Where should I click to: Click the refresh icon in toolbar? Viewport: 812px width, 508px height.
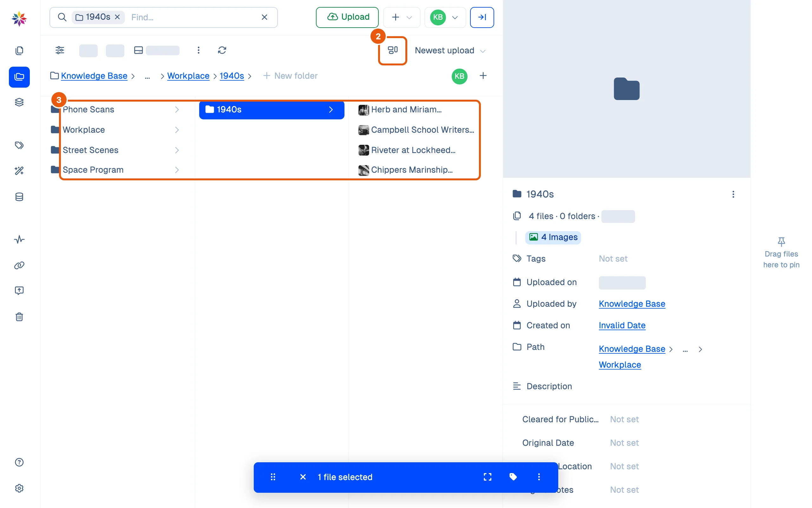coord(222,50)
